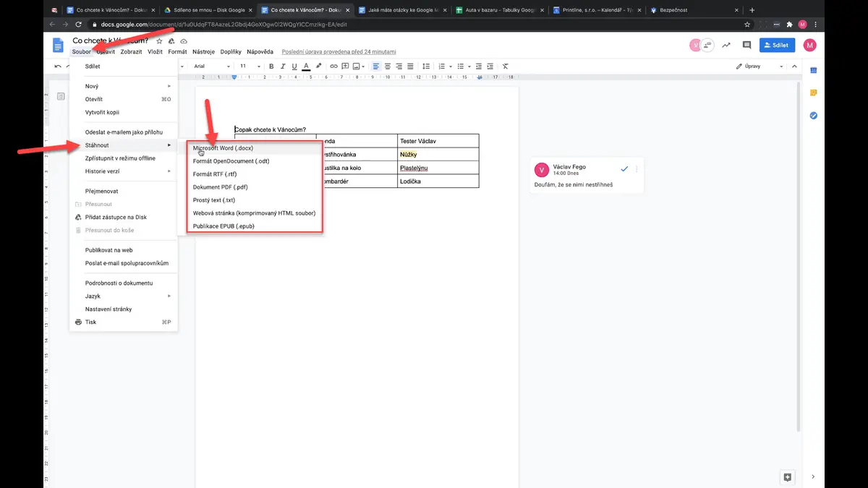868x488 pixels.
Task: Apply italic formatting from the toolbar
Action: pyautogui.click(x=283, y=66)
